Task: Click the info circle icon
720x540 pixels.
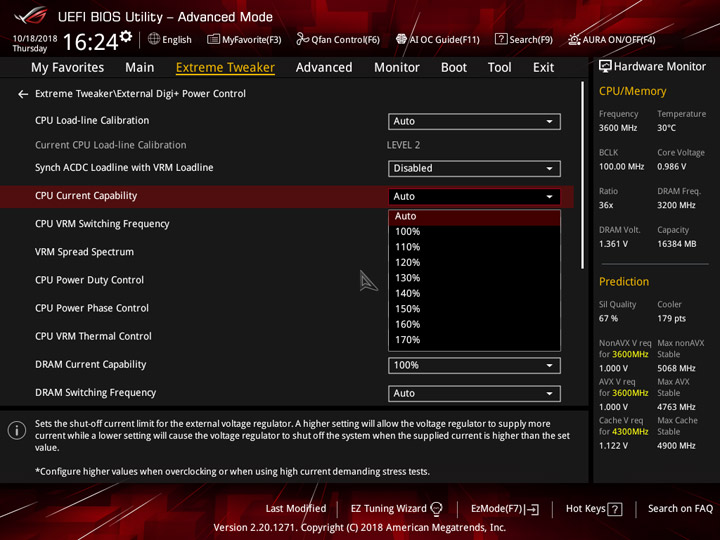Action: pos(17,430)
